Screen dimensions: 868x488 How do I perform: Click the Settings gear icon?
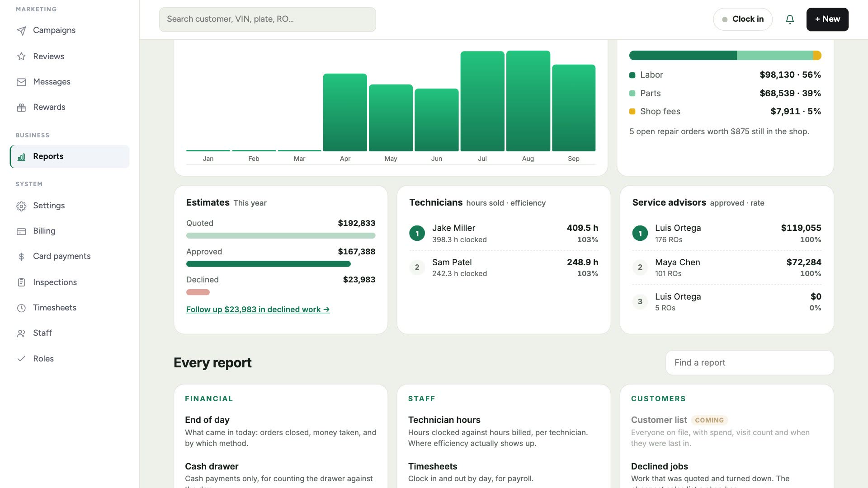click(x=21, y=206)
